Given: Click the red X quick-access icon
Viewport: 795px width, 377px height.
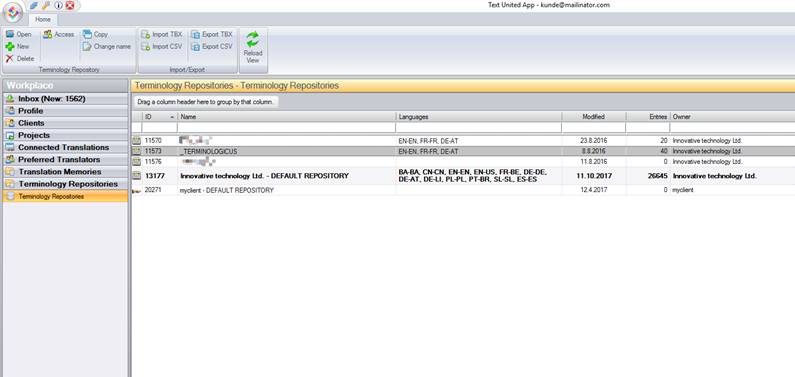Looking at the screenshot, I should tap(70, 6).
